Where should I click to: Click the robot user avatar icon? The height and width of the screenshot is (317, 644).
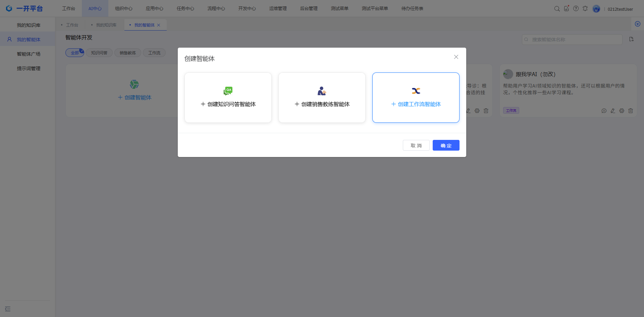(x=596, y=9)
